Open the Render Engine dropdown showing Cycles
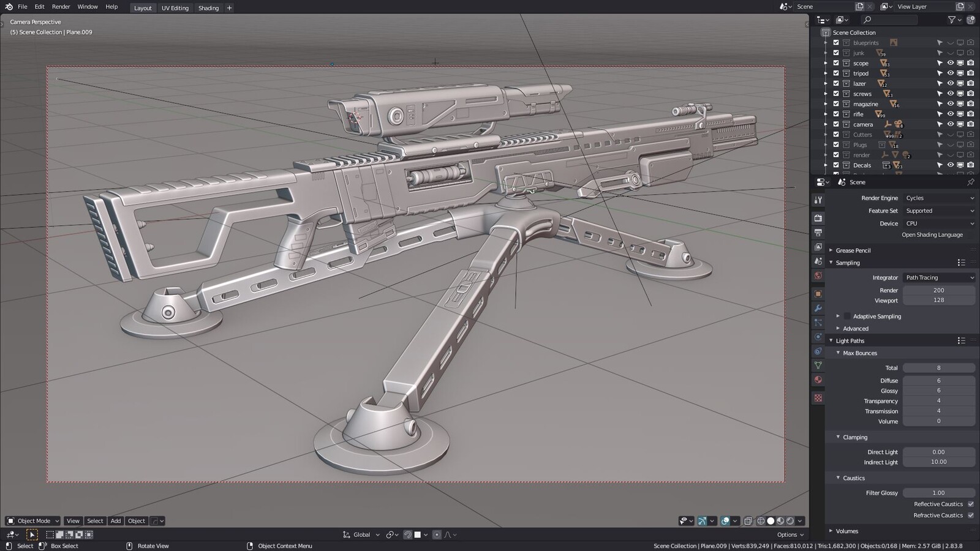The image size is (980, 551). [x=940, y=198]
